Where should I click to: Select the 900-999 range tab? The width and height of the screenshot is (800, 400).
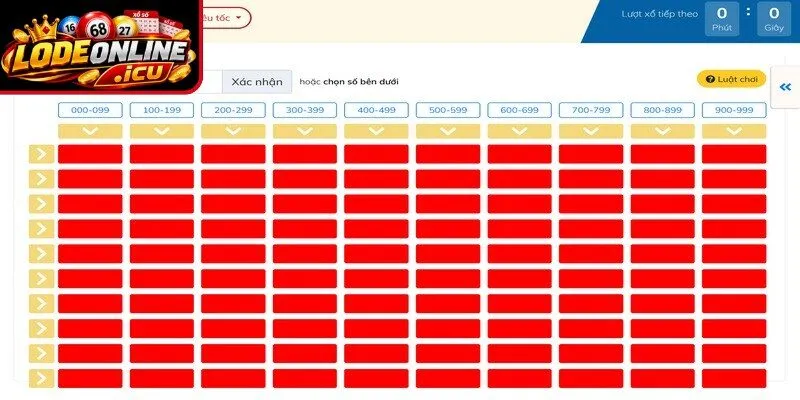point(734,110)
